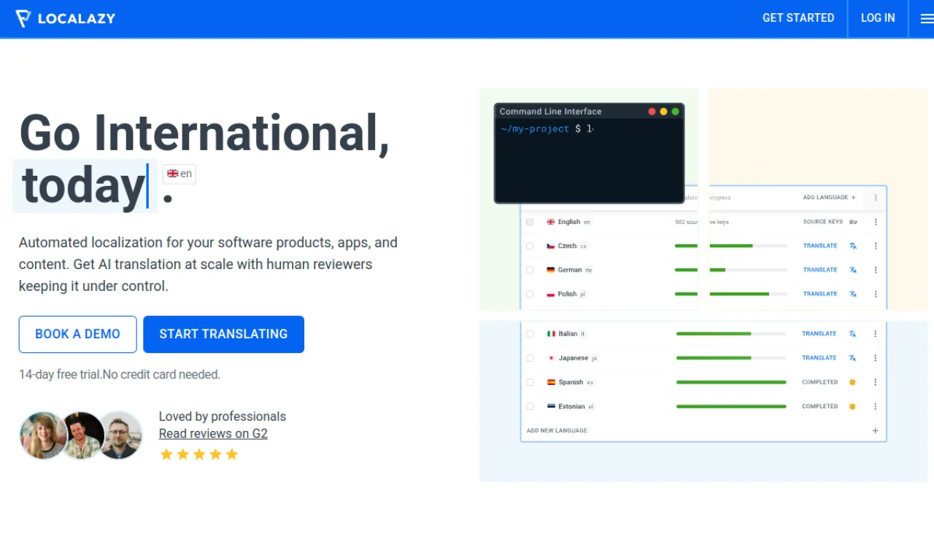The width and height of the screenshot is (934, 560).
Task: Click the BOOK A DEMO button
Action: point(78,334)
